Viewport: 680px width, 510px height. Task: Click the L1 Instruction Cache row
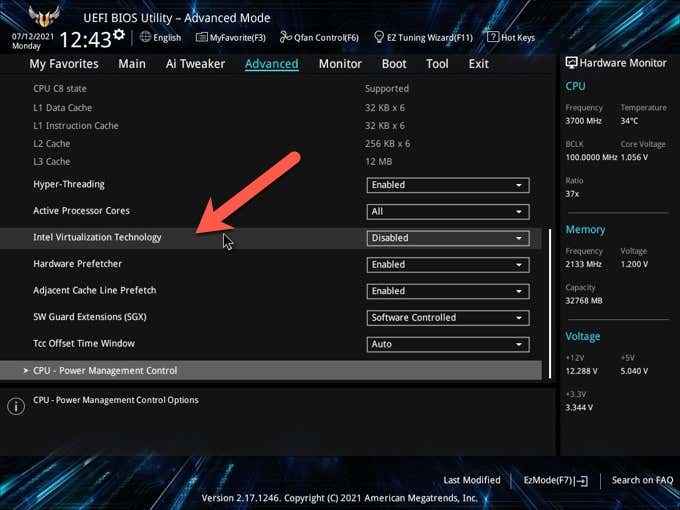pos(271,126)
